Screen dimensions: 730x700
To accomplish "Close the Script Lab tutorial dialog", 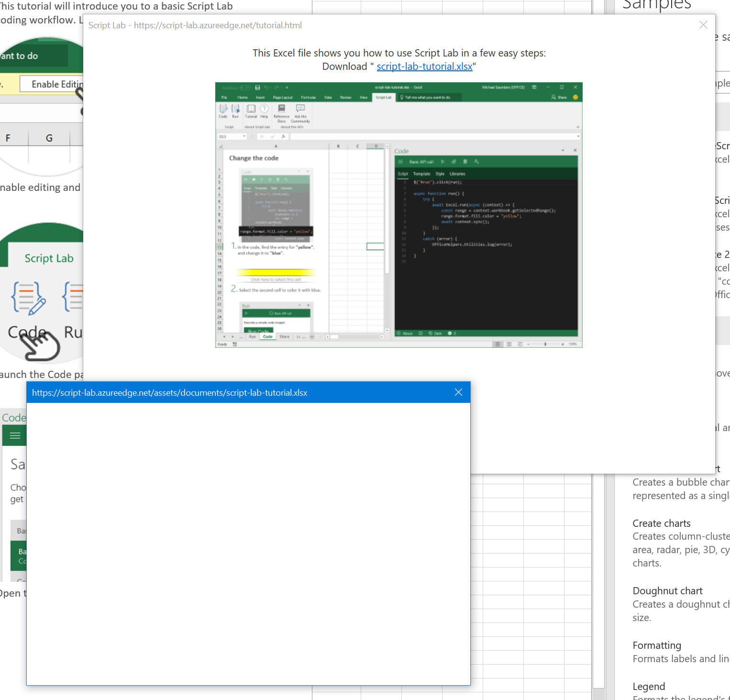I will coord(703,25).
